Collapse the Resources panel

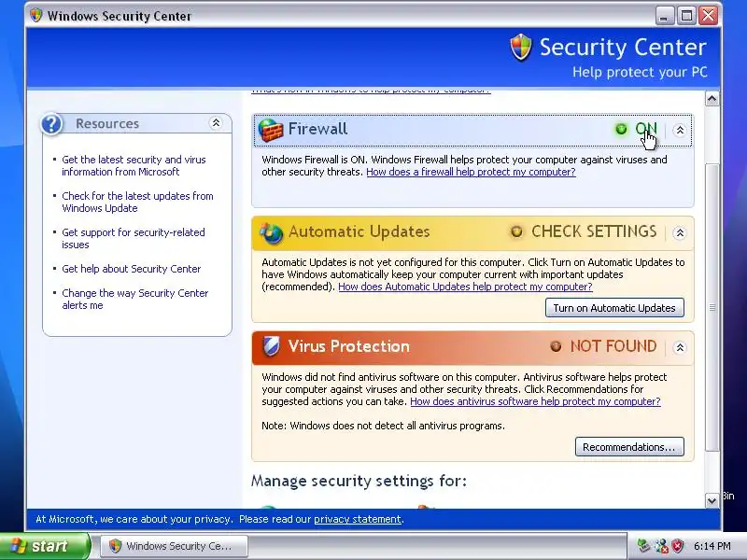tap(216, 123)
